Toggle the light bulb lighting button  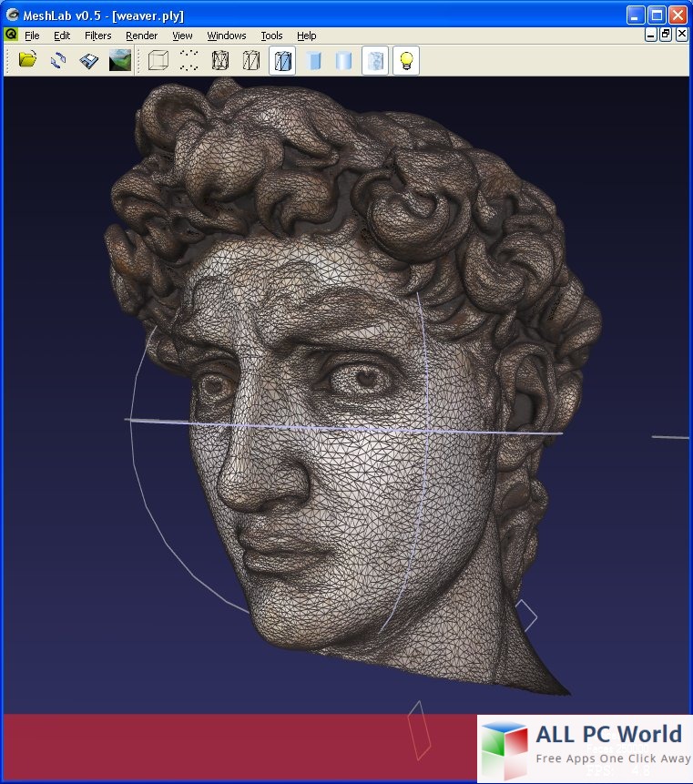(406, 60)
